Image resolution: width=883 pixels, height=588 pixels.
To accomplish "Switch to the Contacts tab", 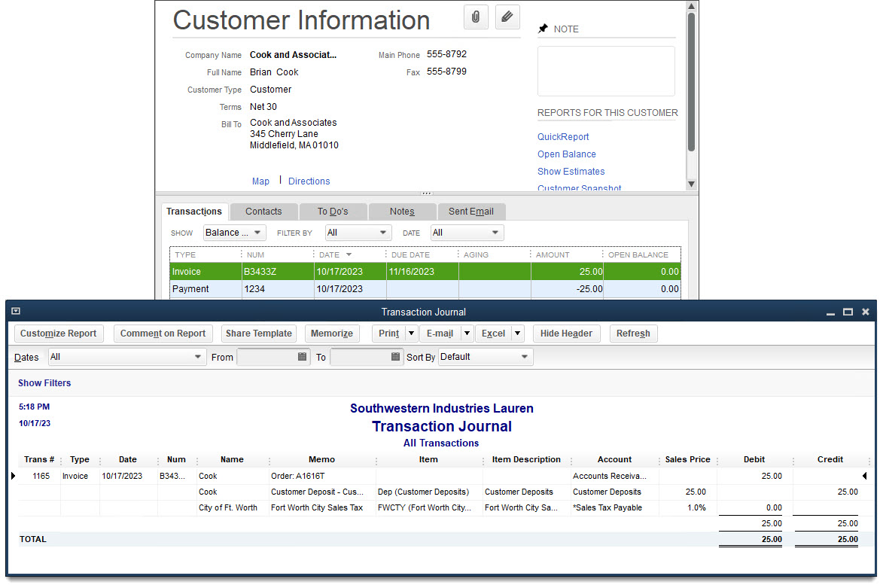I will [263, 212].
